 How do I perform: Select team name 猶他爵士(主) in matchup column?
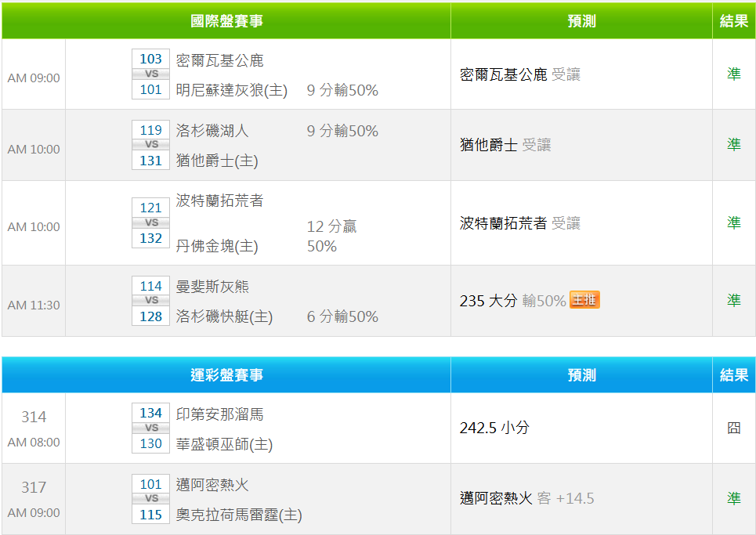217,161
